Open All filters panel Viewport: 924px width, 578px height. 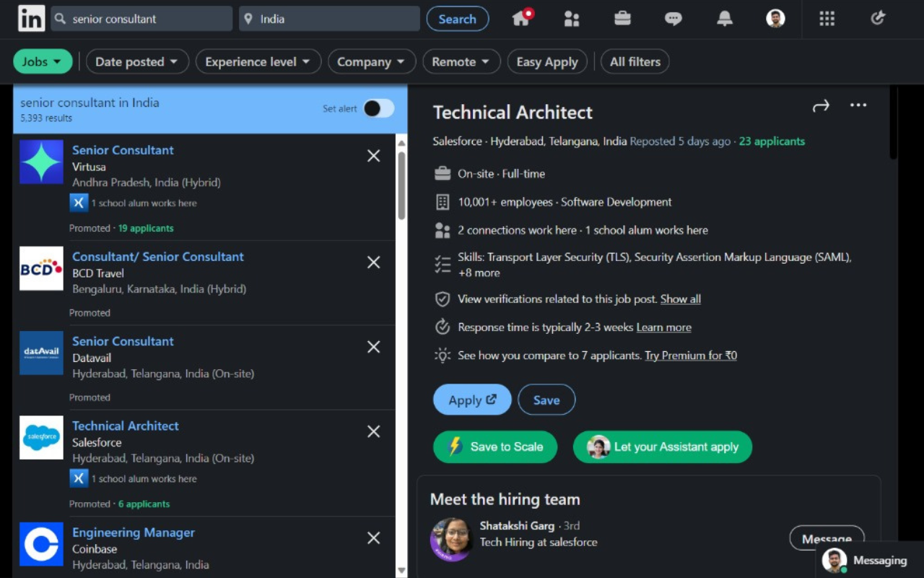[635, 61]
